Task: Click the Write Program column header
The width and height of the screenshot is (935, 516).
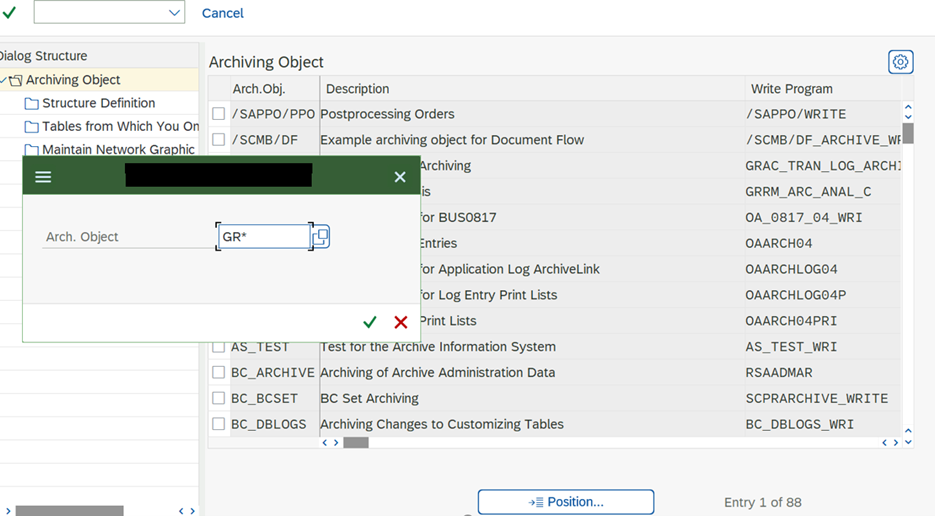Action: [x=791, y=89]
